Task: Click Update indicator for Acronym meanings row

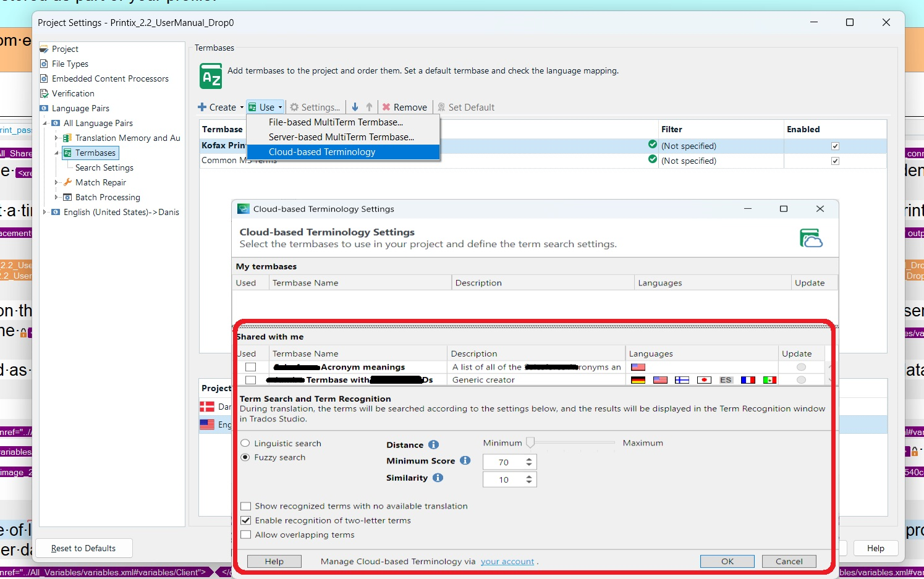Action: click(801, 367)
